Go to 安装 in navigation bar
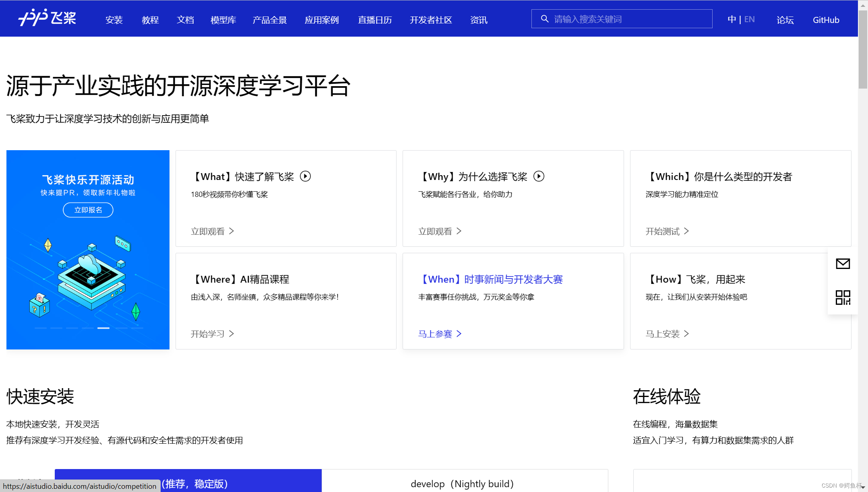 114,20
